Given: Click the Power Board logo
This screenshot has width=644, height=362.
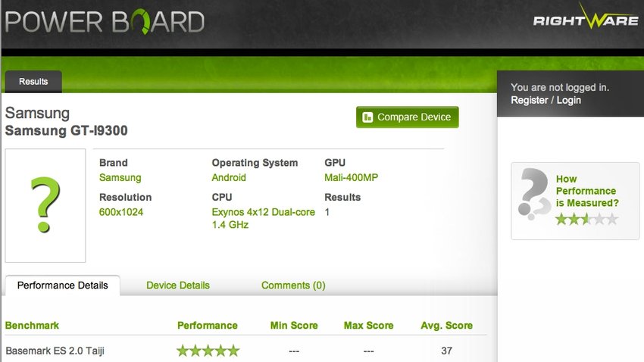Looking at the screenshot, I should [105, 22].
